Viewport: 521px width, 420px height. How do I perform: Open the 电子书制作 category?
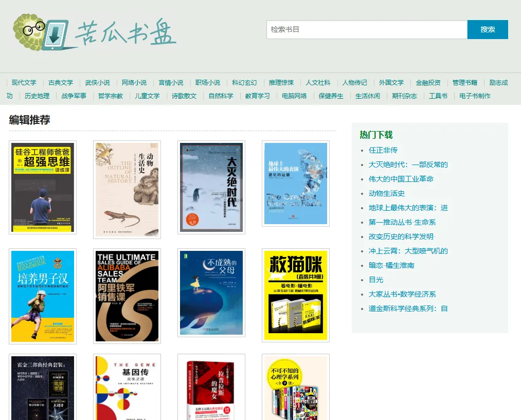pyautogui.click(x=475, y=96)
